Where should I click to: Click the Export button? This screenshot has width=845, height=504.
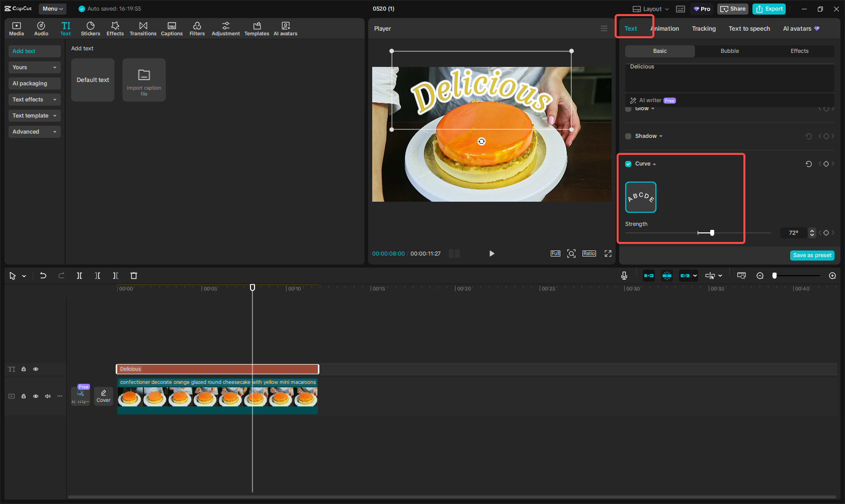pyautogui.click(x=769, y=9)
